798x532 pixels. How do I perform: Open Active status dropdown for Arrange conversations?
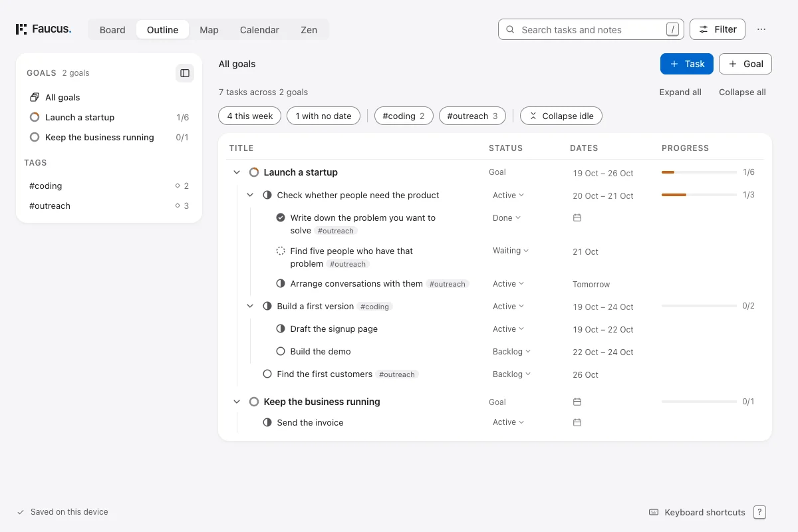point(508,284)
